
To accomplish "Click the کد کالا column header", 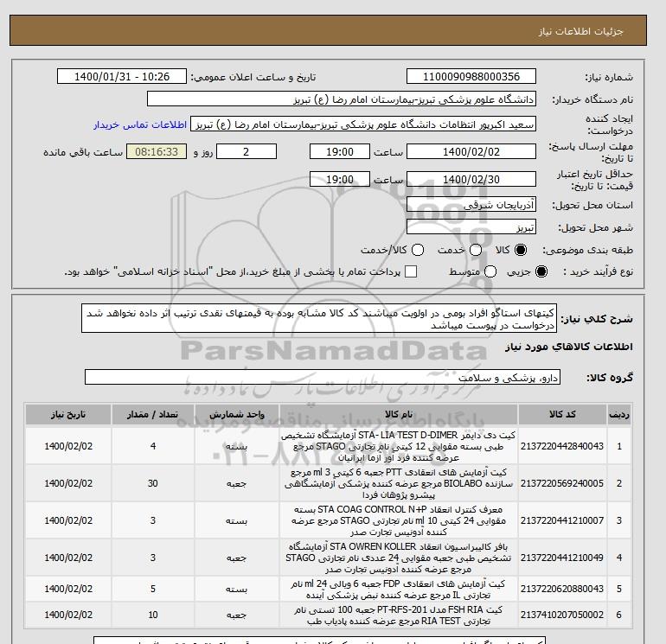I will tap(562, 414).
